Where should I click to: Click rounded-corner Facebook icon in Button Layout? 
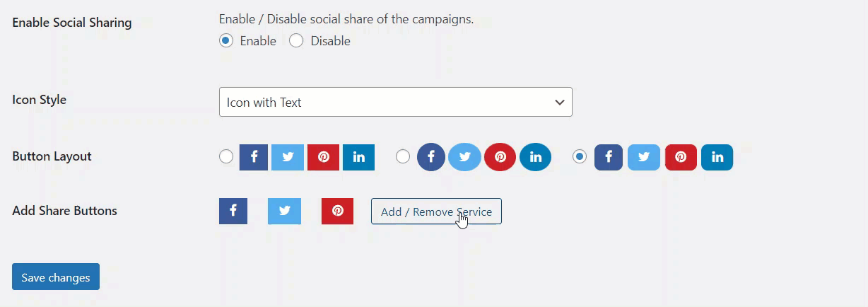[609, 157]
